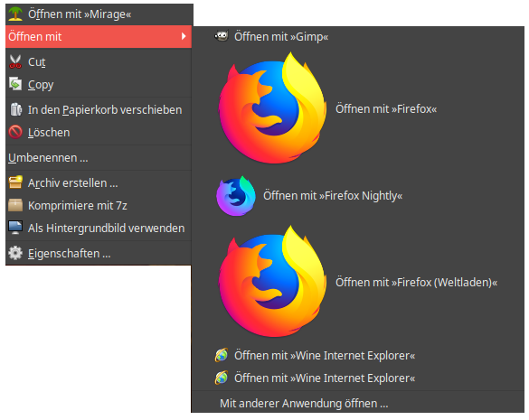
Task: Select Öffnen mit »Gimp« text
Action: point(281,36)
